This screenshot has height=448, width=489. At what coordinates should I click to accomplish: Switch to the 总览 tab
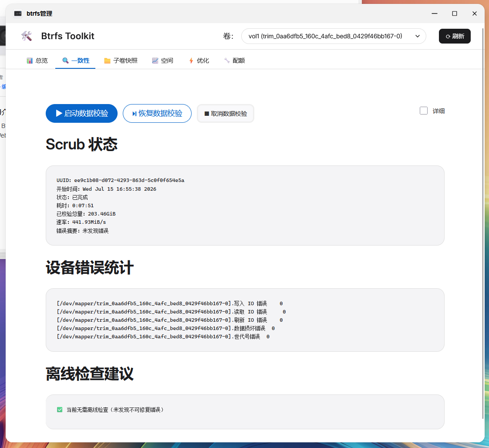click(37, 61)
